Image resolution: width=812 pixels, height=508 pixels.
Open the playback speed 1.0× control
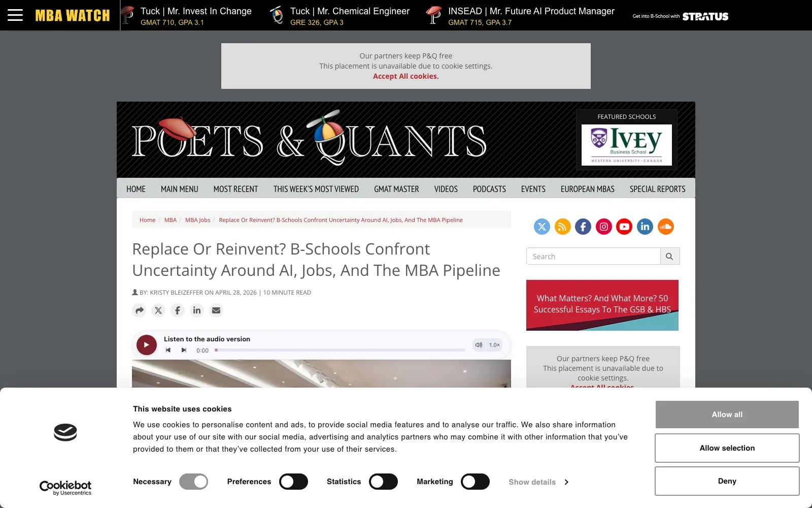(x=494, y=345)
